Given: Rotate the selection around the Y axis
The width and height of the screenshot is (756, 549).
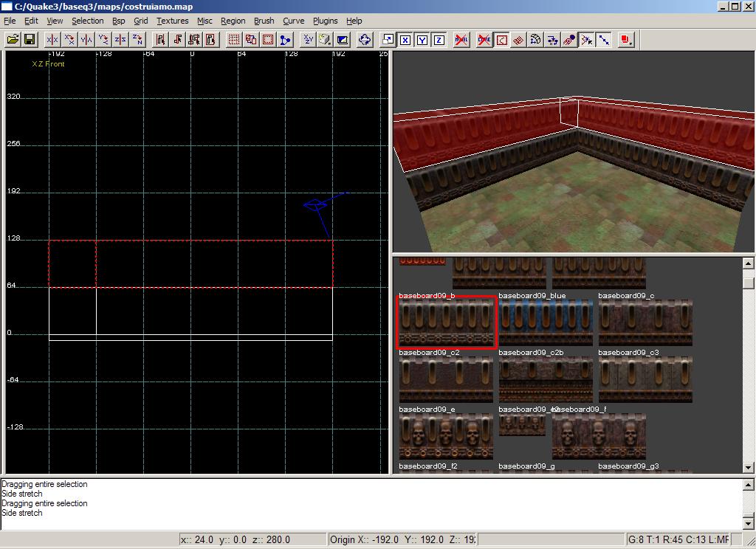Looking at the screenshot, I should pyautogui.click(x=103, y=40).
